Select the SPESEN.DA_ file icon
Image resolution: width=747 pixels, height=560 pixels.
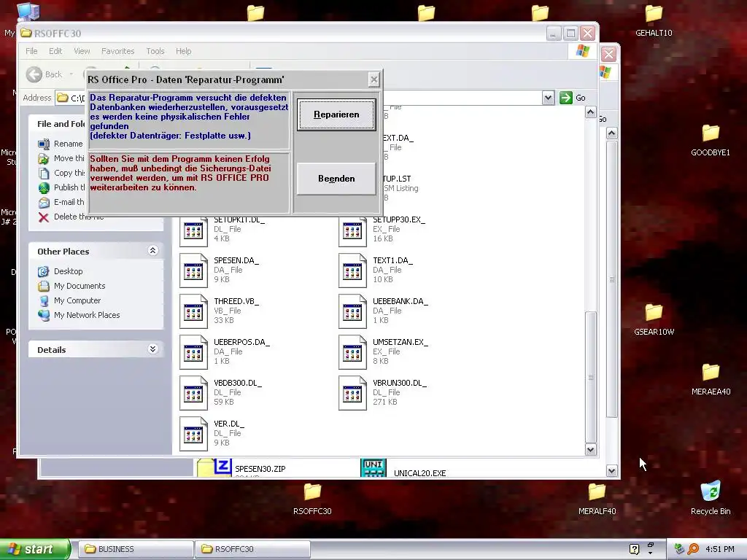coord(193,271)
